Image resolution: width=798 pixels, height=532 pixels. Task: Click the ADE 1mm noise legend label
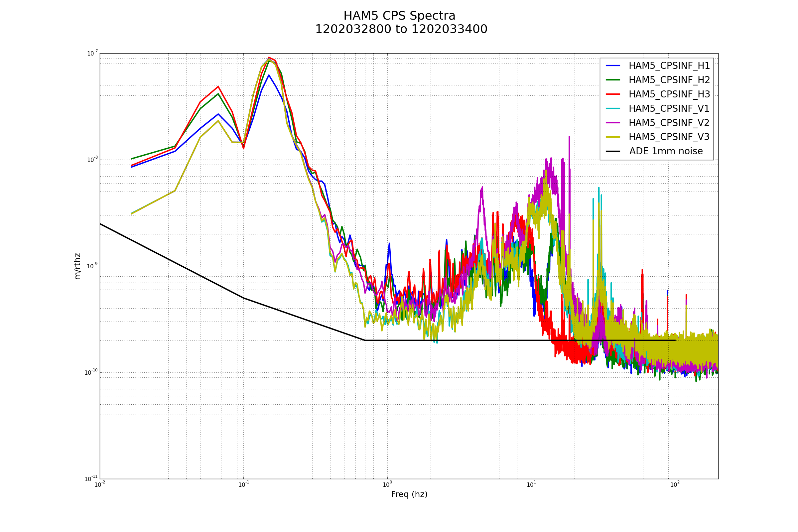tap(666, 151)
